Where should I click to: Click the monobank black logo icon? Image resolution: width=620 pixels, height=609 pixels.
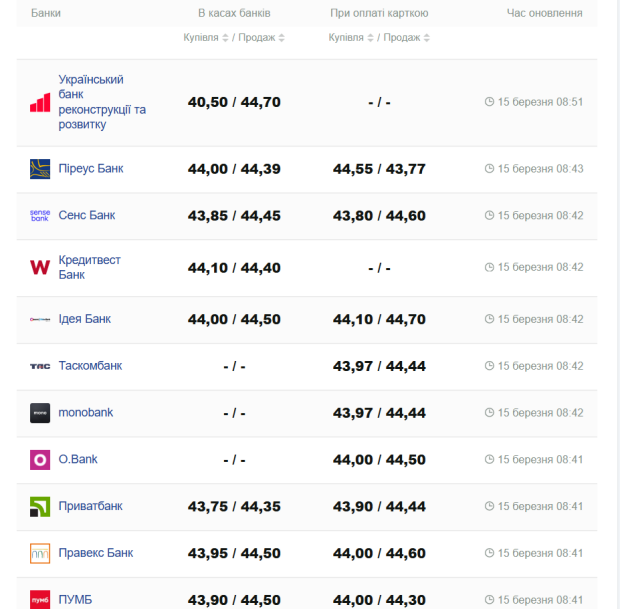pyautogui.click(x=40, y=413)
